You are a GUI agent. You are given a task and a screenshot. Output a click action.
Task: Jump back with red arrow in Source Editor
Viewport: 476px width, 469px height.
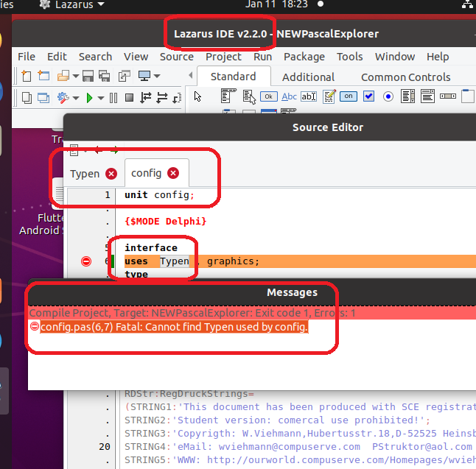(x=98, y=149)
